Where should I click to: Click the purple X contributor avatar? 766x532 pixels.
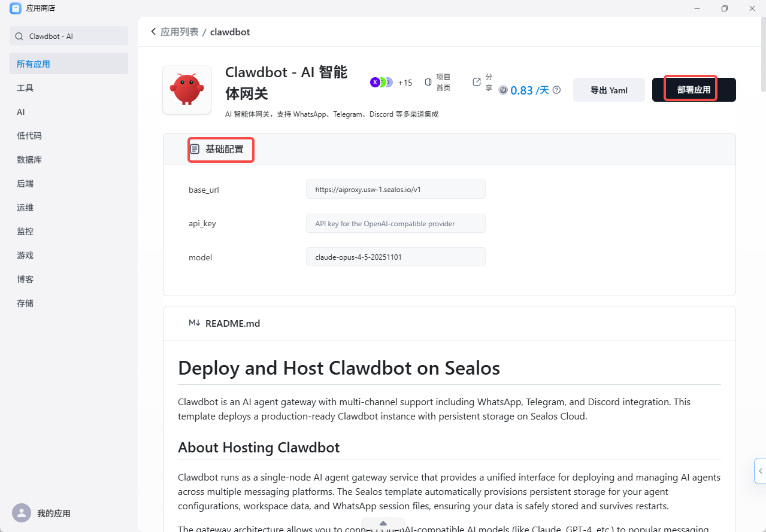375,82
